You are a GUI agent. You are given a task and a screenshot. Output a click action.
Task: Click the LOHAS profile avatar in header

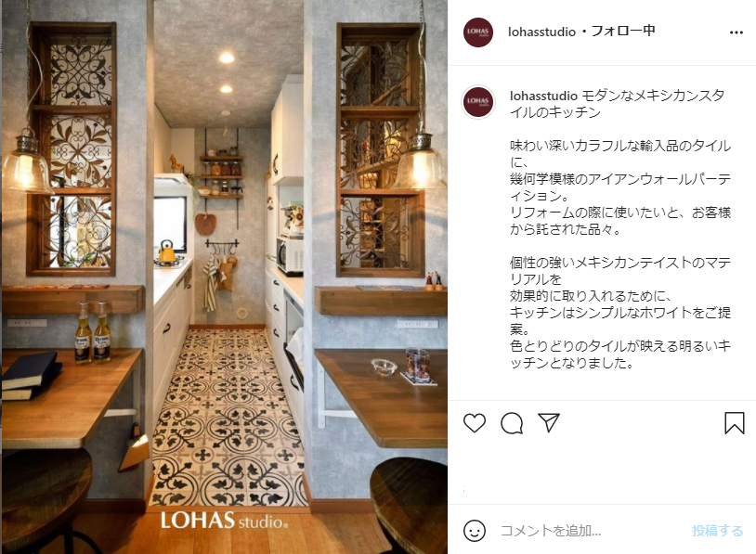click(477, 32)
